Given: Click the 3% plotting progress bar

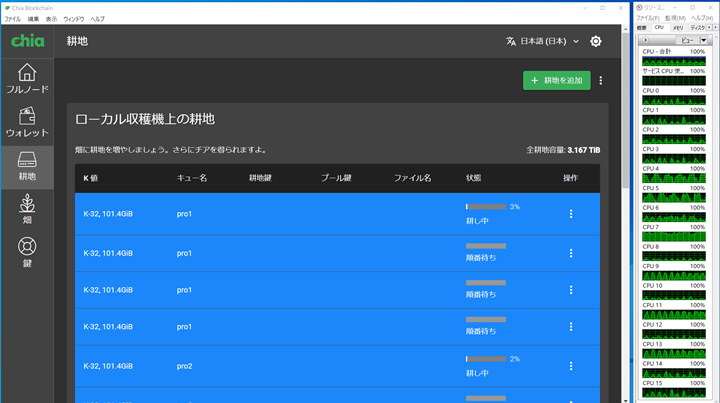Looking at the screenshot, I should click(x=486, y=207).
